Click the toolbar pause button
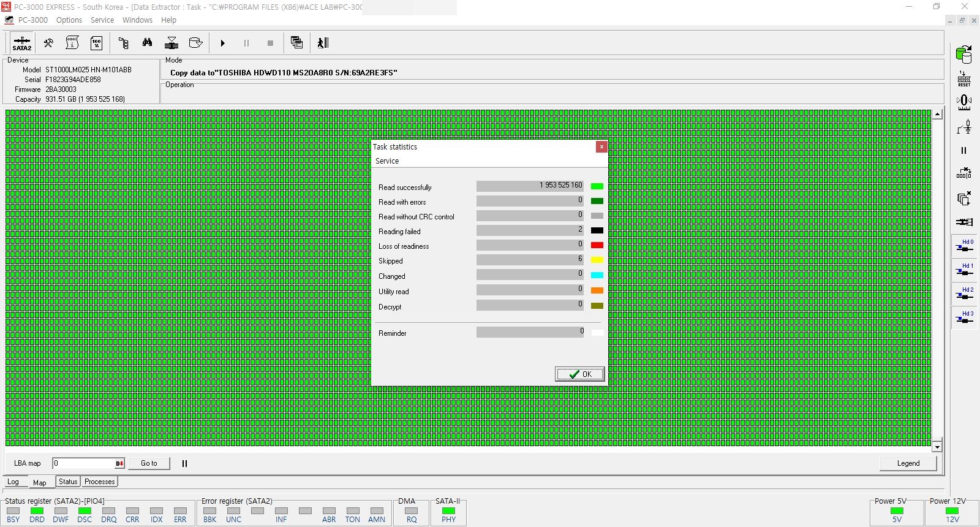The height and width of the screenshot is (527, 980). pyautogui.click(x=246, y=44)
